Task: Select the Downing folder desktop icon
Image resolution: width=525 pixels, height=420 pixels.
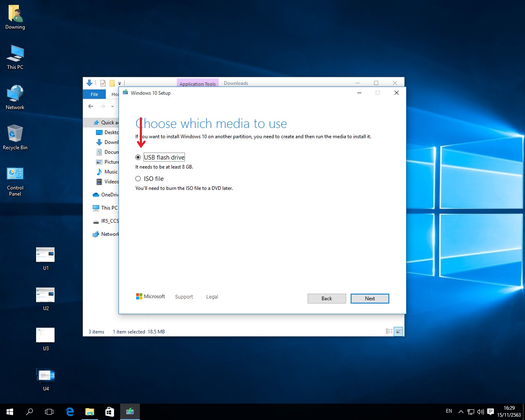Action: coord(15,18)
